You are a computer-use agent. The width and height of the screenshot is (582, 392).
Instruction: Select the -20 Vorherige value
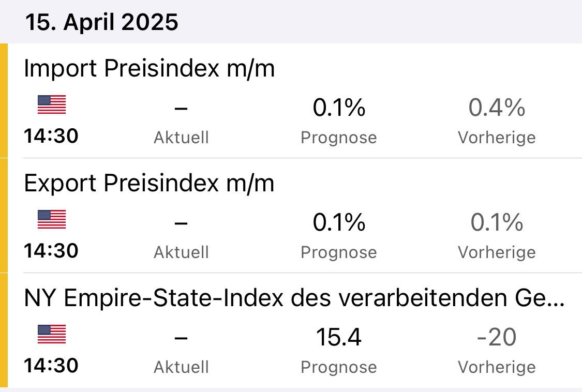pyautogui.click(x=497, y=338)
